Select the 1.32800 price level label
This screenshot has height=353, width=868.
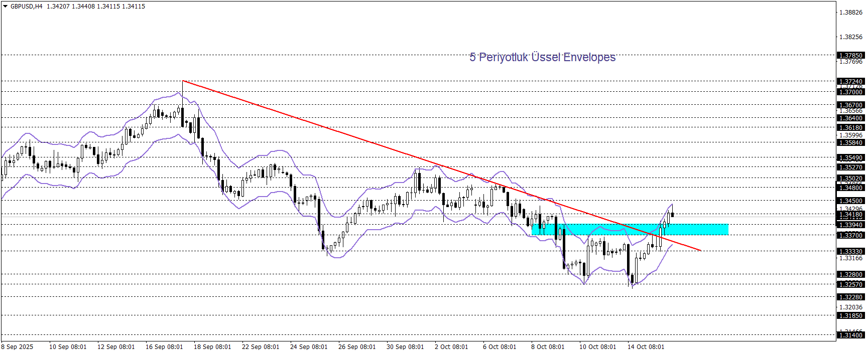850,274
